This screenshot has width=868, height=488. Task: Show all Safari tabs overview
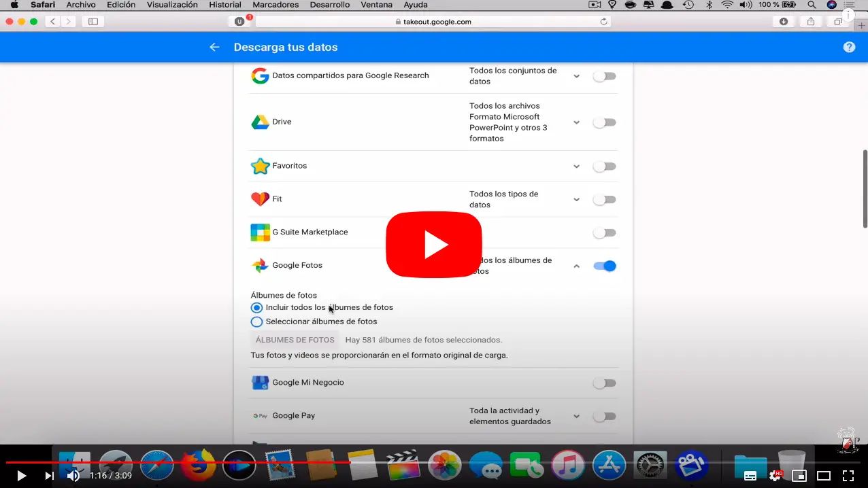coord(838,22)
